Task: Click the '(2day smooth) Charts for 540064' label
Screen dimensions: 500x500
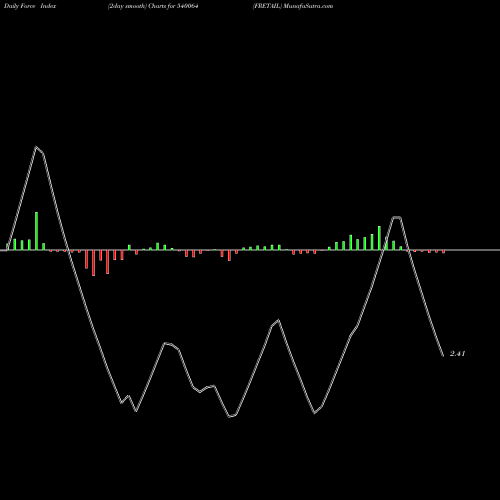Action: point(153,6)
